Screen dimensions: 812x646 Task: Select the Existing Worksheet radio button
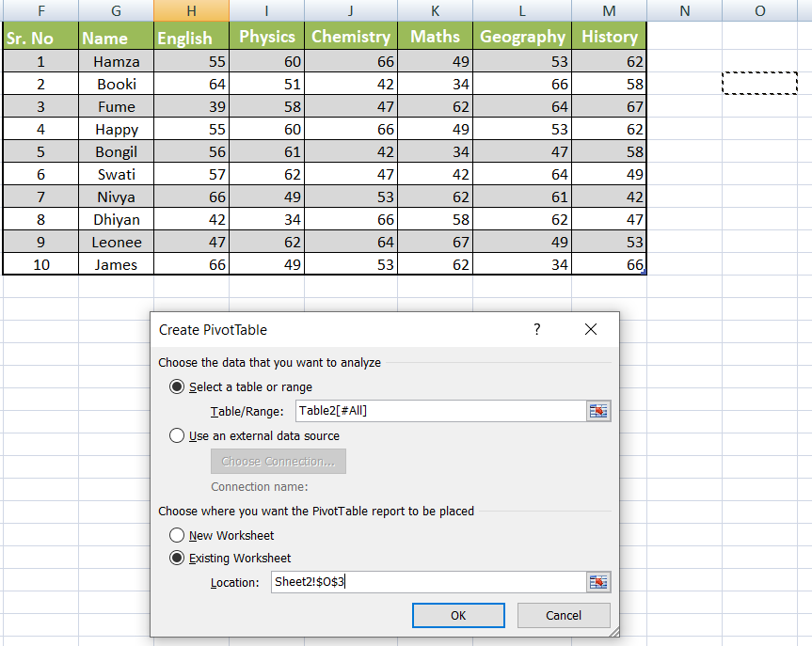177,558
